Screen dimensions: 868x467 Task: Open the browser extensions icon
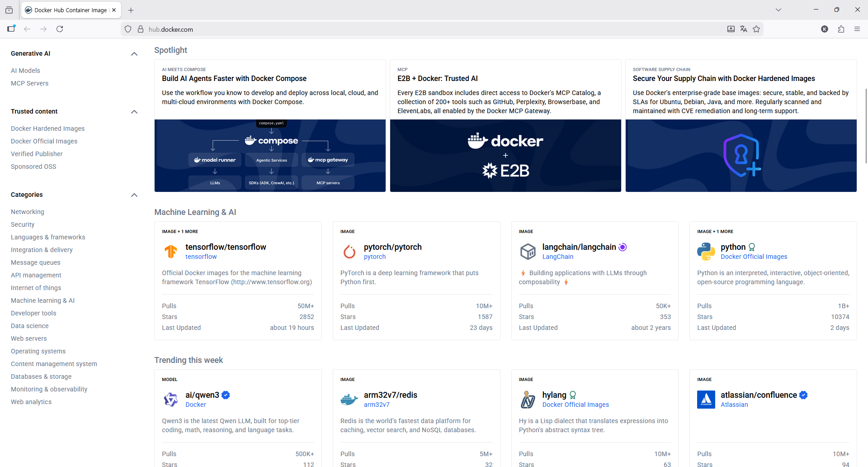point(841,29)
